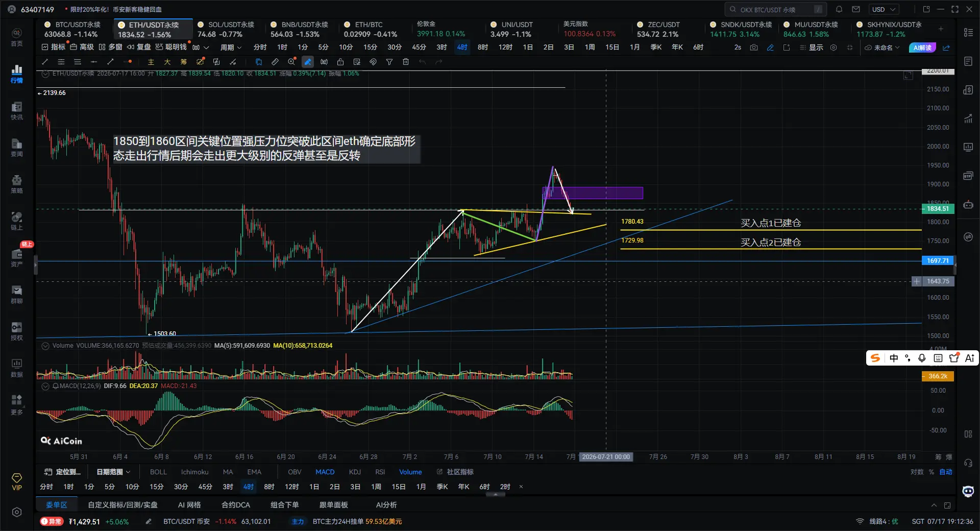Click the 大 large-order indicator icon

point(167,62)
